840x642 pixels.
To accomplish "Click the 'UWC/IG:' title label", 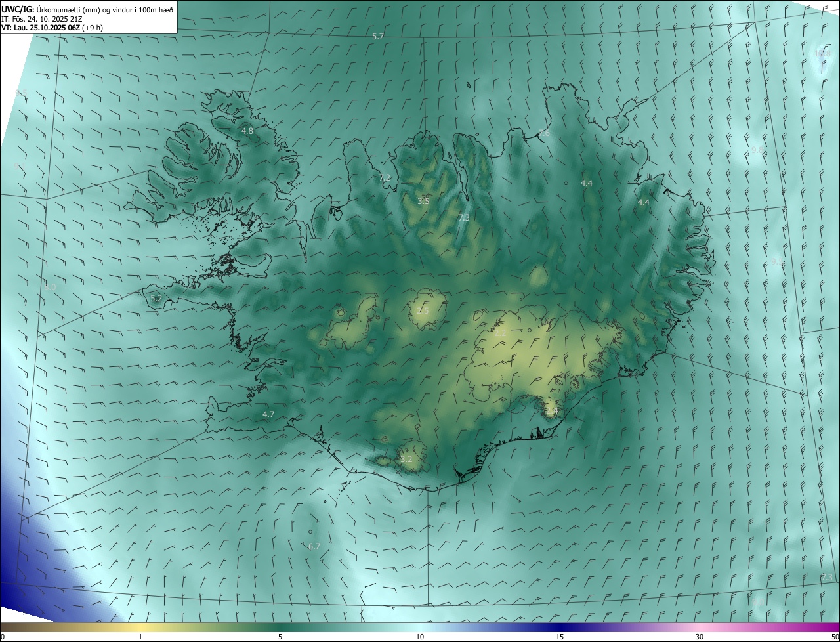I will pyautogui.click(x=16, y=9).
